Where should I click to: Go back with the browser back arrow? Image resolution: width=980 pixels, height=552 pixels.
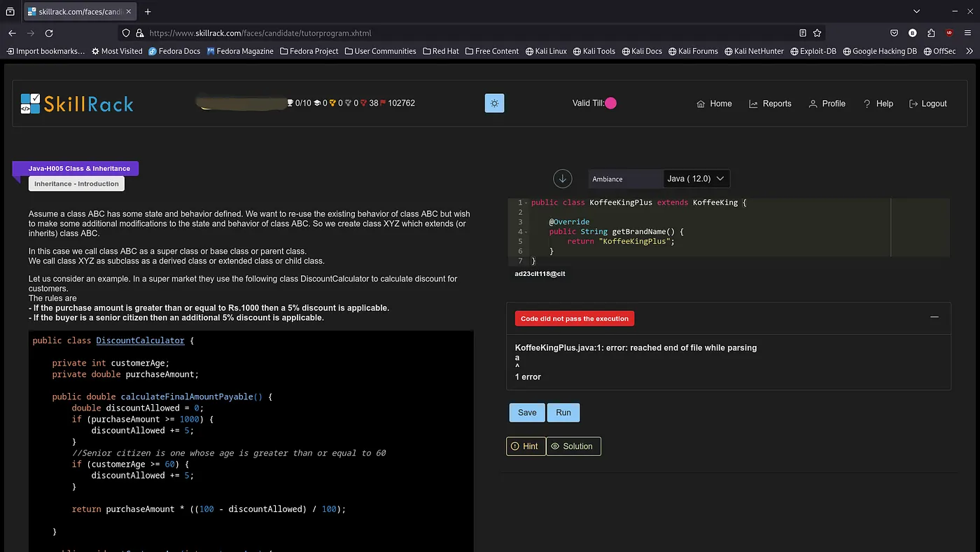[12, 33]
